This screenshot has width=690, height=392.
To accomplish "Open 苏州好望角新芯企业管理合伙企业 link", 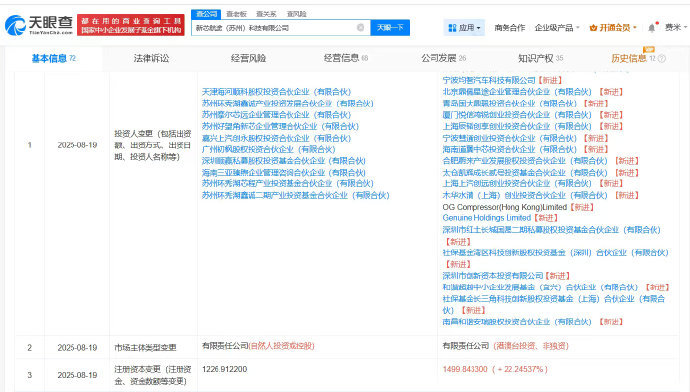I will coord(280,126).
